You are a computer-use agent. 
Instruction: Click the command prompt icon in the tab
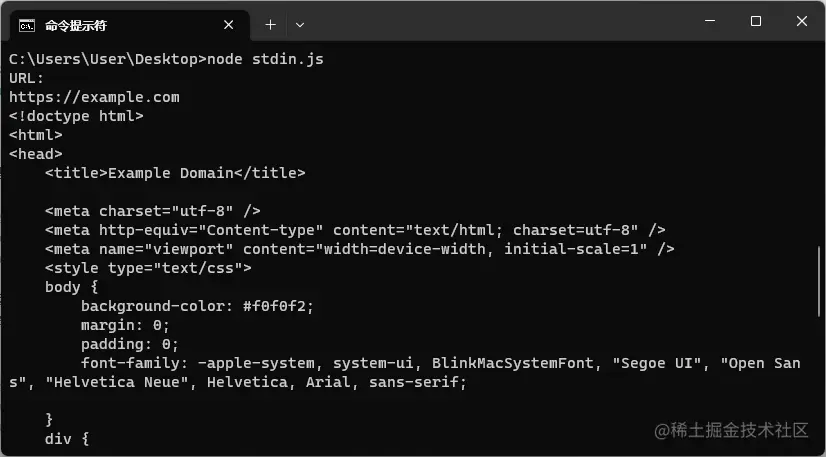[27, 25]
